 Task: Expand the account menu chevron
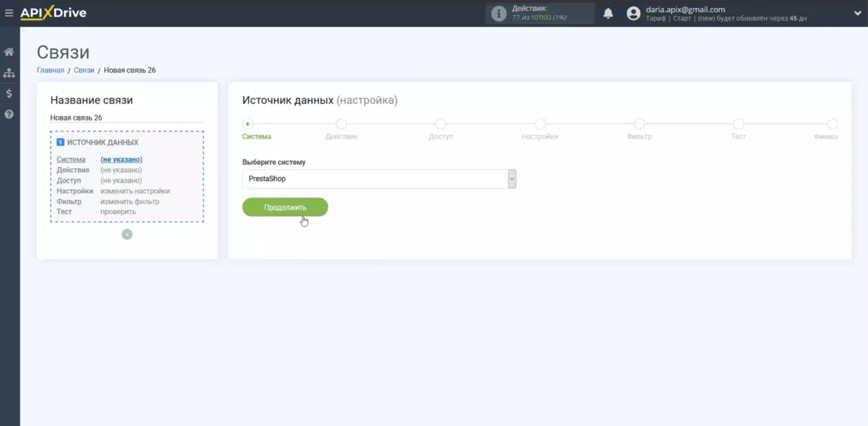pos(857,14)
